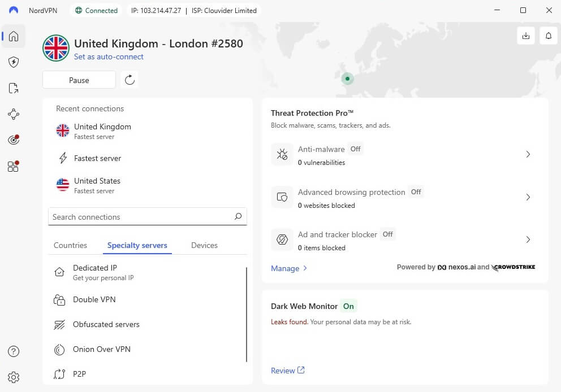This screenshot has height=392, width=561.
Task: Open the settings gear icon
Action: (14, 377)
